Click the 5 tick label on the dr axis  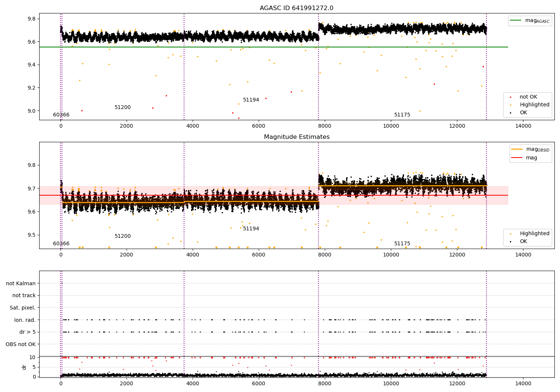34,367
